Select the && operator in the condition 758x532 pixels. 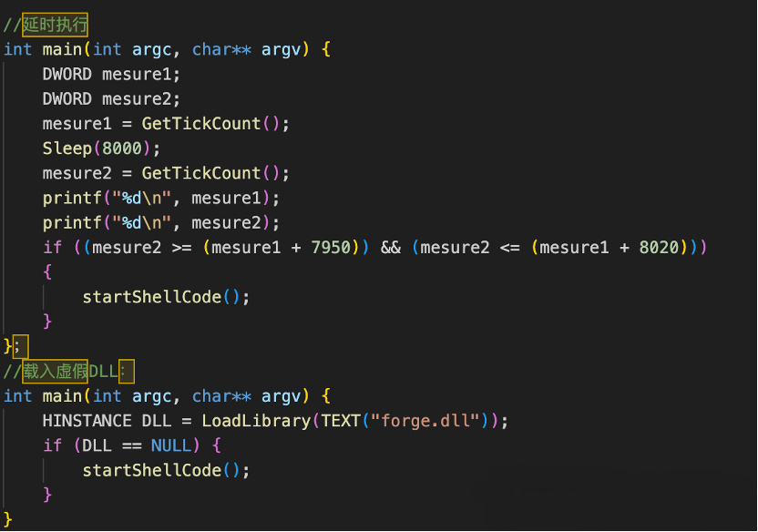point(392,247)
